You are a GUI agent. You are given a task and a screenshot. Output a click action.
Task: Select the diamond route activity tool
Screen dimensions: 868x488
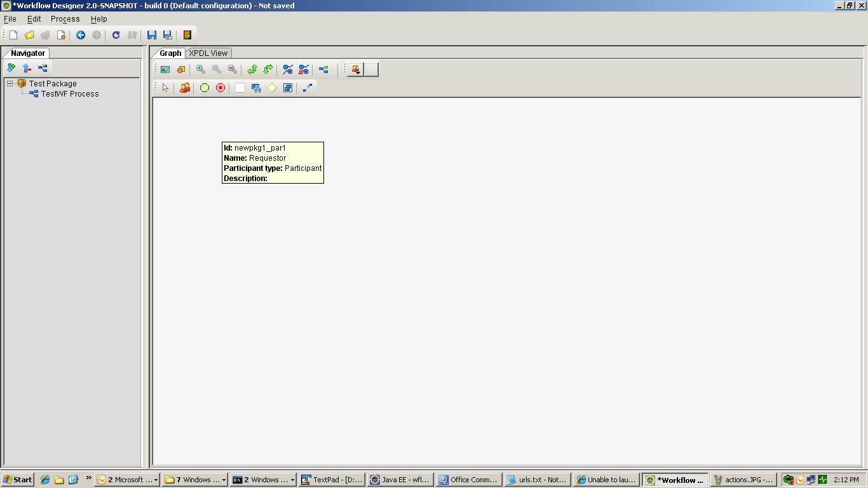point(272,88)
